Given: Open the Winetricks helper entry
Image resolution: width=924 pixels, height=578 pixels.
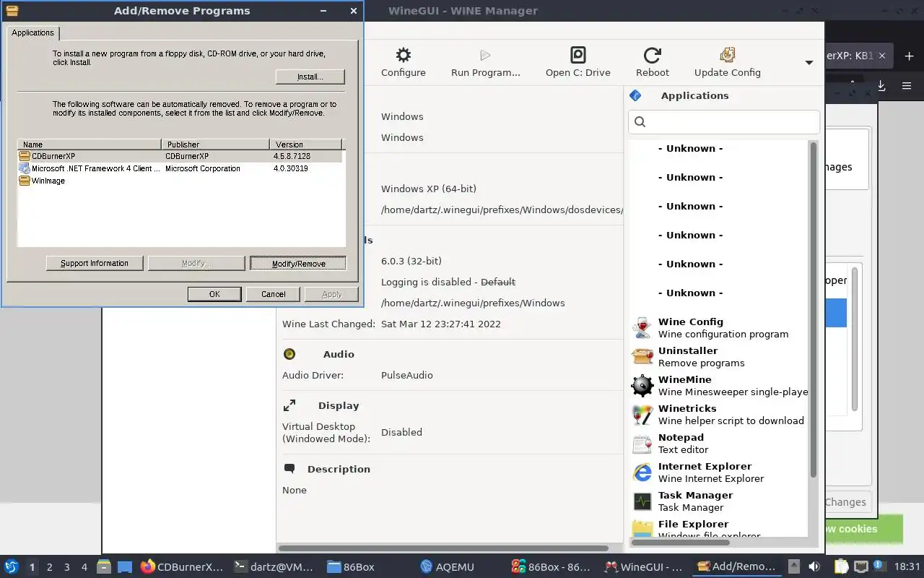Looking at the screenshot, I should tap(718, 414).
